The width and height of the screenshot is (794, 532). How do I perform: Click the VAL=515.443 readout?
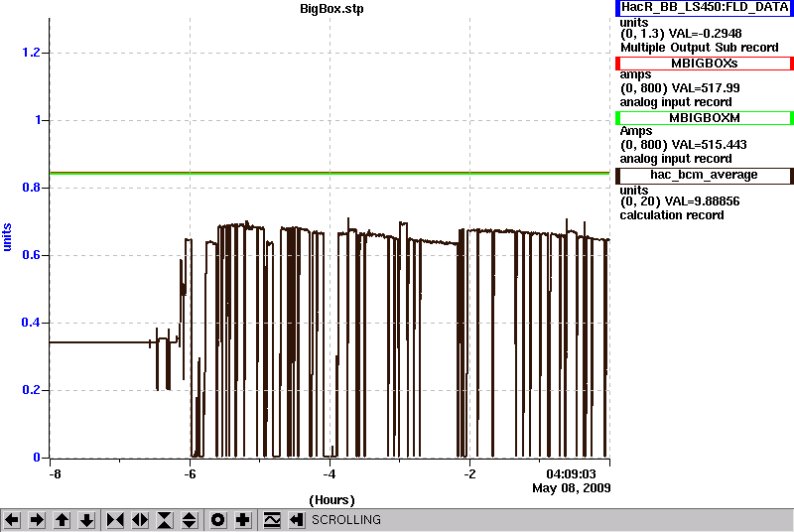(x=708, y=145)
